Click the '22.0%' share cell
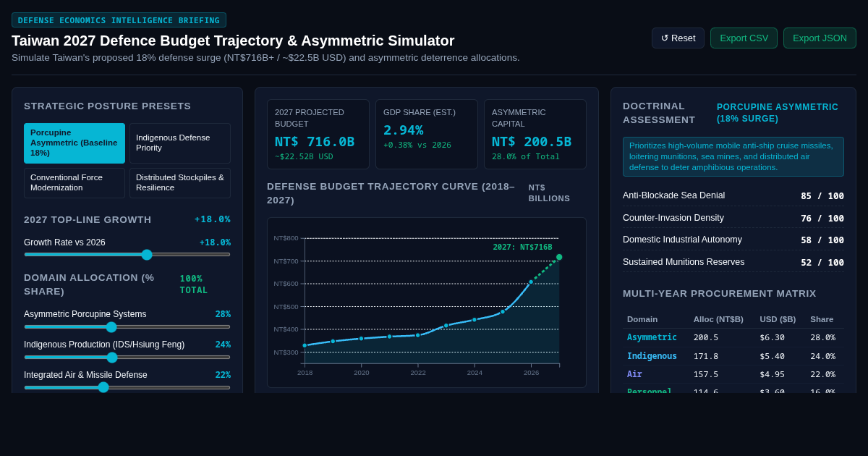The height and width of the screenshot is (456, 868). [x=822, y=374]
